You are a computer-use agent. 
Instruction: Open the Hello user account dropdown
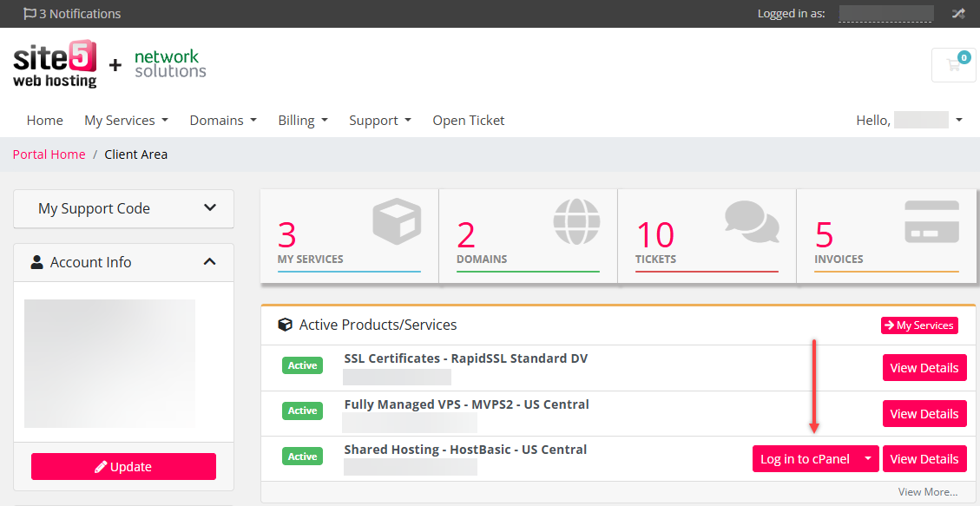pos(910,120)
